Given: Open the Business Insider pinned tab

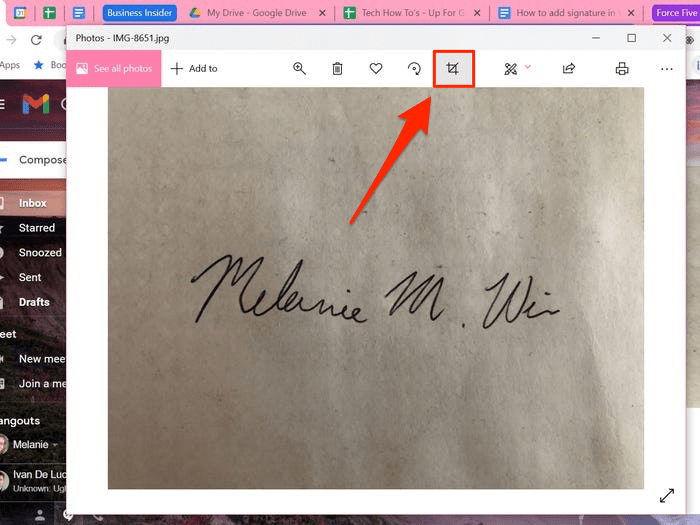Looking at the screenshot, I should click(x=139, y=13).
